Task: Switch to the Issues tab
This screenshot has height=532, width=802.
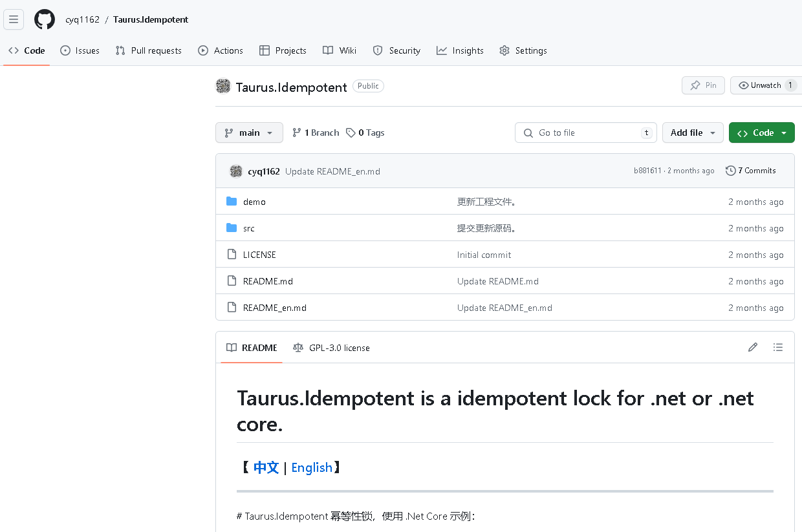Action: pos(80,50)
